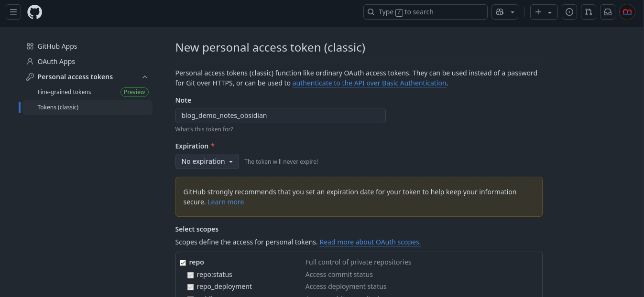Open the Issues icon in header
The height and width of the screenshot is (297, 644).
(569, 12)
